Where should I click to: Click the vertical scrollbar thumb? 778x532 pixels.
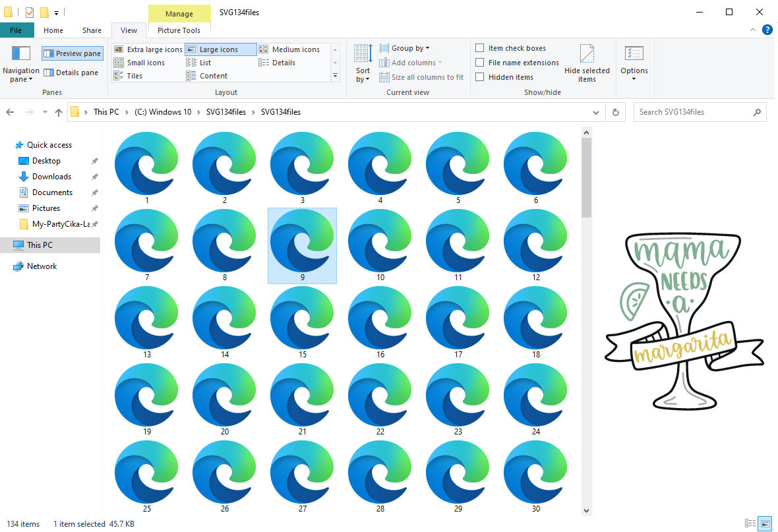coord(587,178)
